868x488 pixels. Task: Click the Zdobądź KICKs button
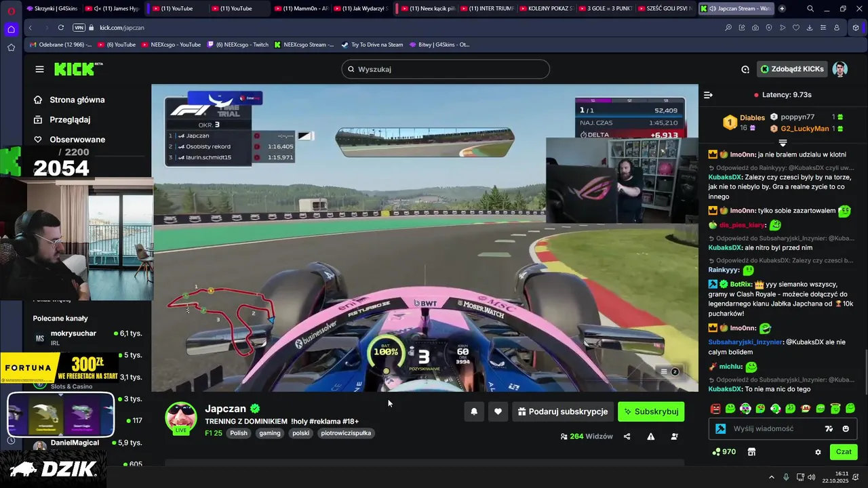pyautogui.click(x=792, y=69)
